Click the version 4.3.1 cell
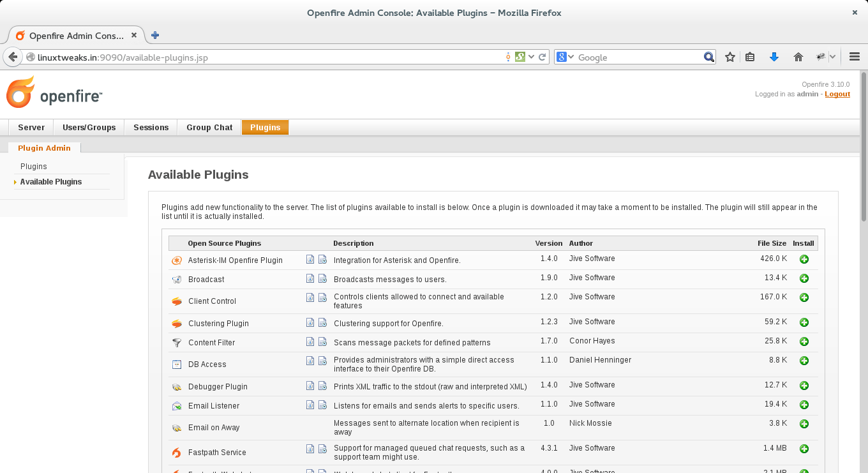Screen dimensions: 868x473 (x=549, y=448)
